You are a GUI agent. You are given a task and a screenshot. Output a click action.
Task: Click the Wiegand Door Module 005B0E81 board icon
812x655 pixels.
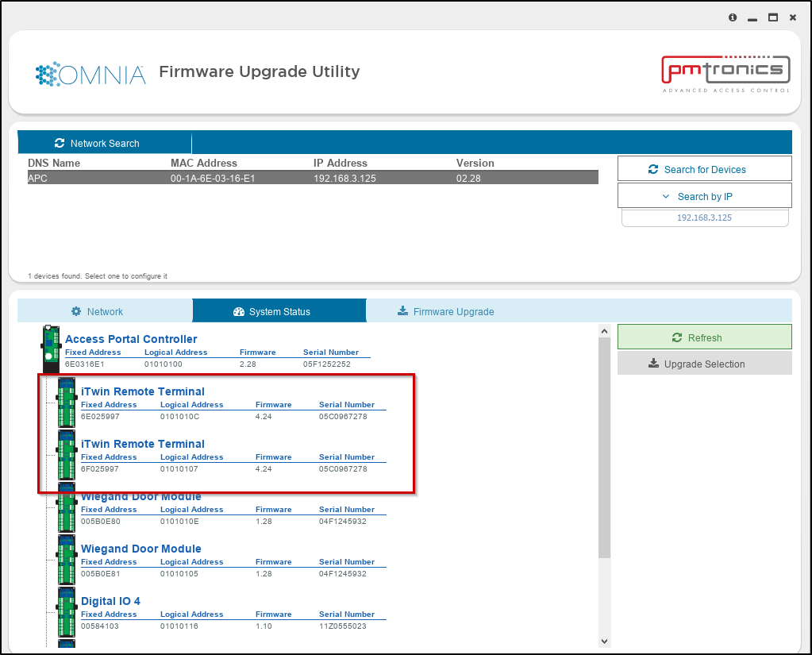[x=67, y=560]
